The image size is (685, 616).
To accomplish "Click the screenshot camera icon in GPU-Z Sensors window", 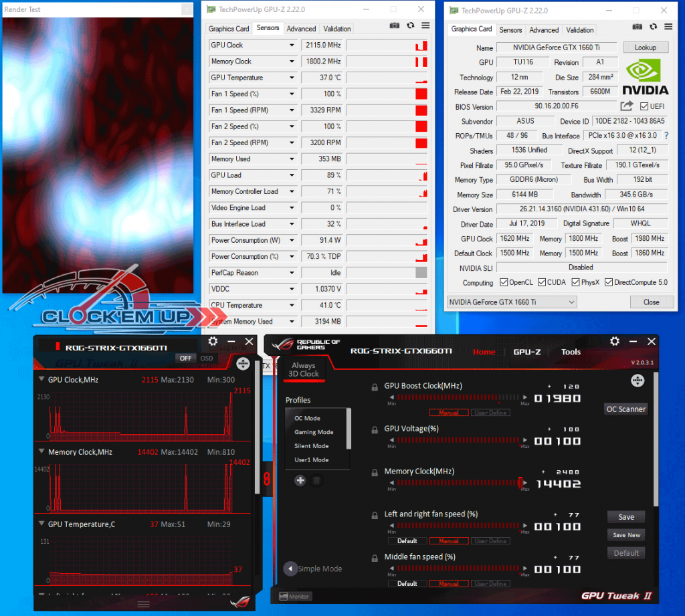I will 395,25.
